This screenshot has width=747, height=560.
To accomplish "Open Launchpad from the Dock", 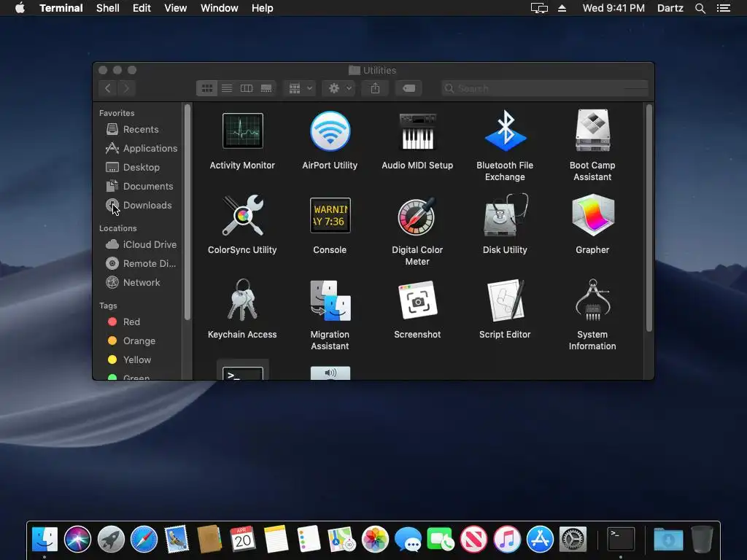I will pos(111,540).
